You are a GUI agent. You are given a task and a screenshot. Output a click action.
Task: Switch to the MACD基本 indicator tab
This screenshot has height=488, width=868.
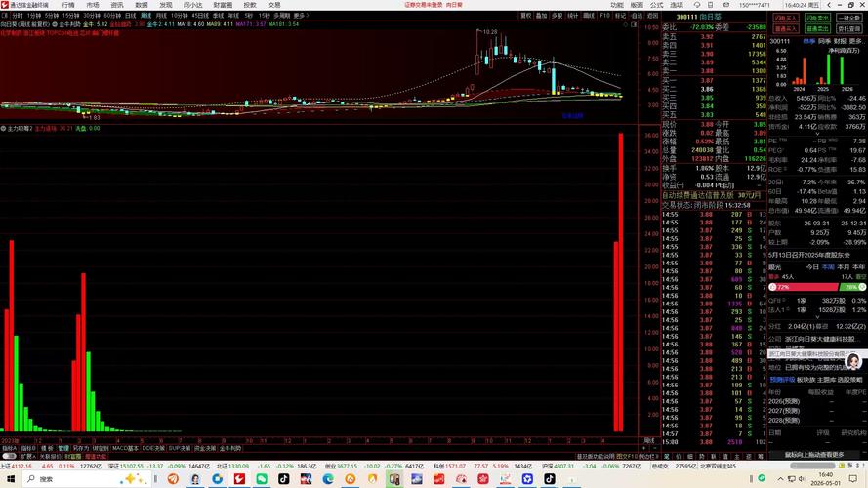(x=125, y=448)
